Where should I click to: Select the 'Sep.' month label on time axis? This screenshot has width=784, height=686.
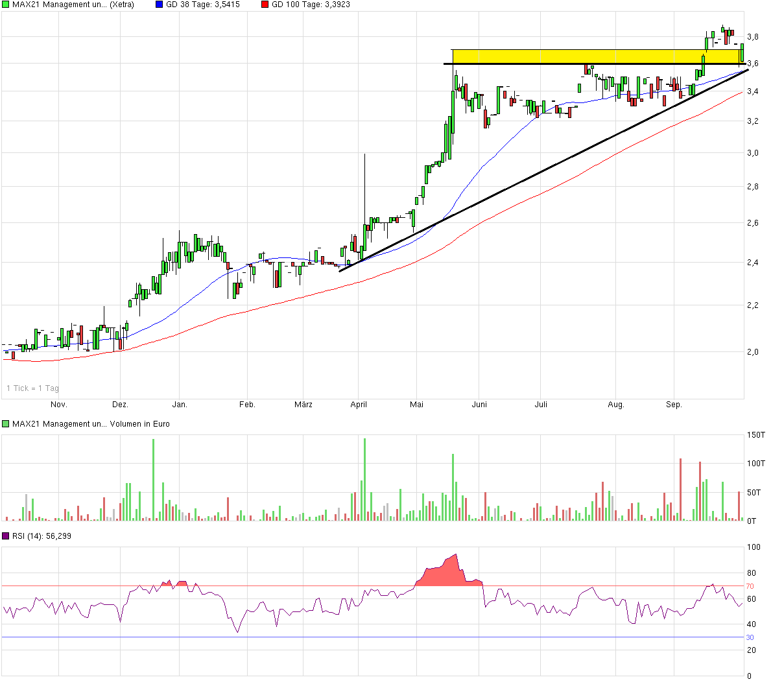click(x=674, y=405)
